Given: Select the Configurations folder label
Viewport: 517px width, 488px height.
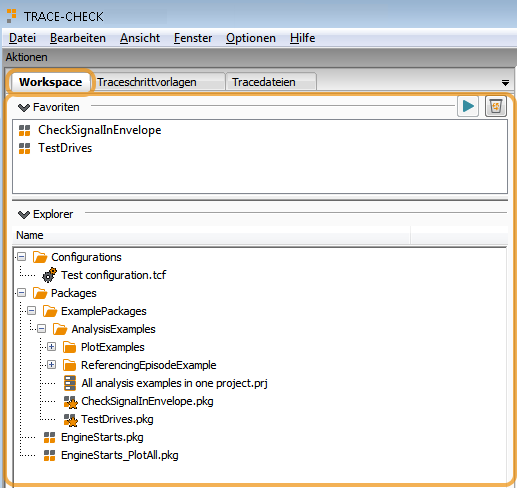Looking at the screenshot, I should [x=86, y=257].
